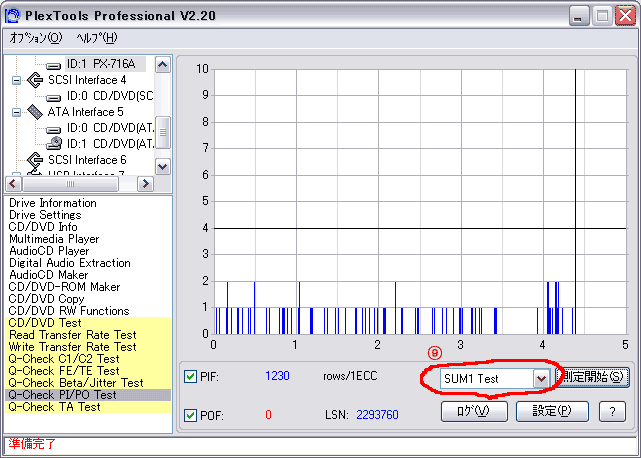This screenshot has height=458, width=641.
Task: Open the ヘルプ(H) menu
Action: coord(97,38)
